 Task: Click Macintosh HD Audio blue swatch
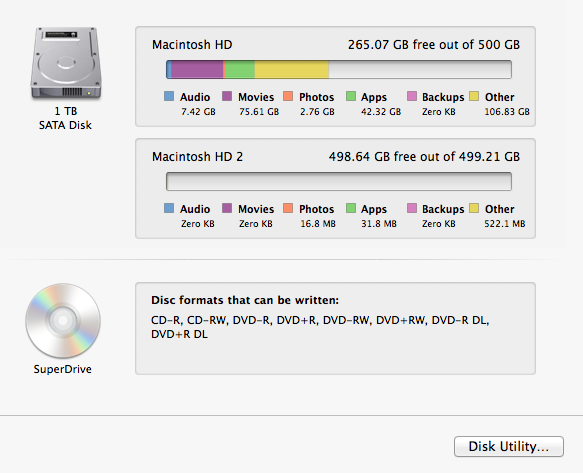(x=169, y=96)
